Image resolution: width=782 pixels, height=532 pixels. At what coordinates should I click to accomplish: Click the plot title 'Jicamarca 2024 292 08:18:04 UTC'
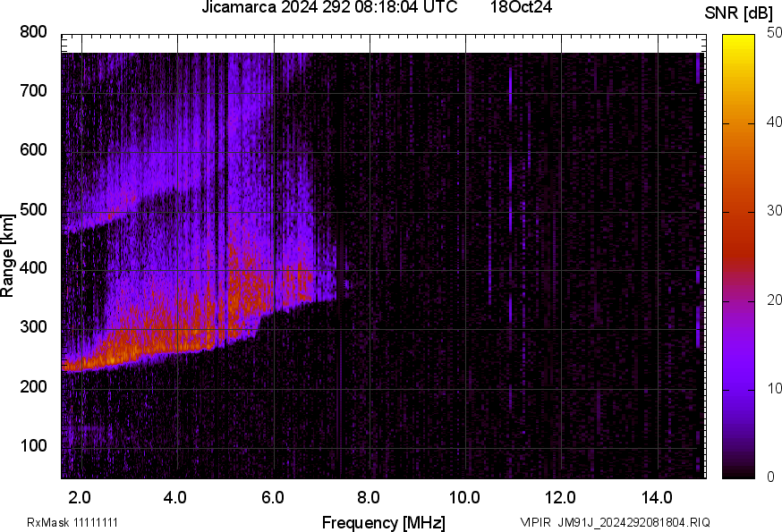(x=329, y=7)
